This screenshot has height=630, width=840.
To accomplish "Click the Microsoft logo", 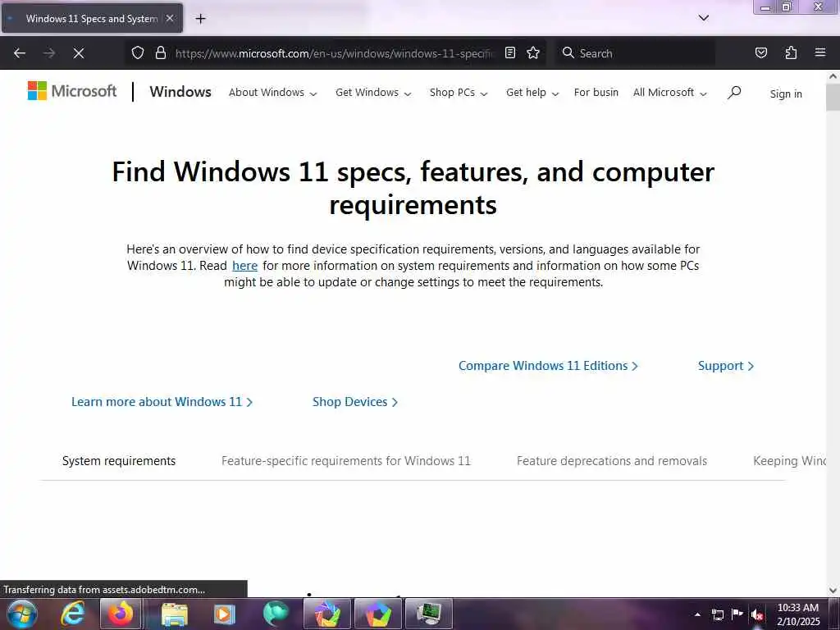I will tap(72, 91).
